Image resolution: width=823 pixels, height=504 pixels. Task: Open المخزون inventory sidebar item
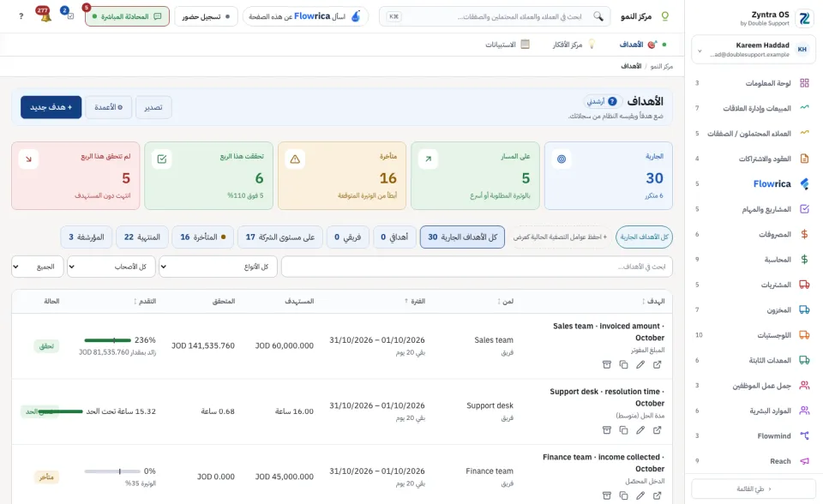click(x=751, y=309)
